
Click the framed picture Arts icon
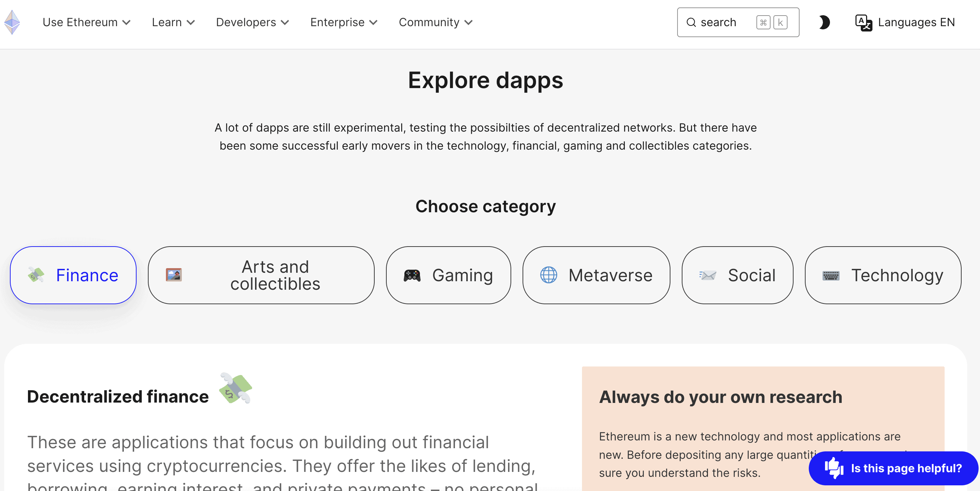174,275
